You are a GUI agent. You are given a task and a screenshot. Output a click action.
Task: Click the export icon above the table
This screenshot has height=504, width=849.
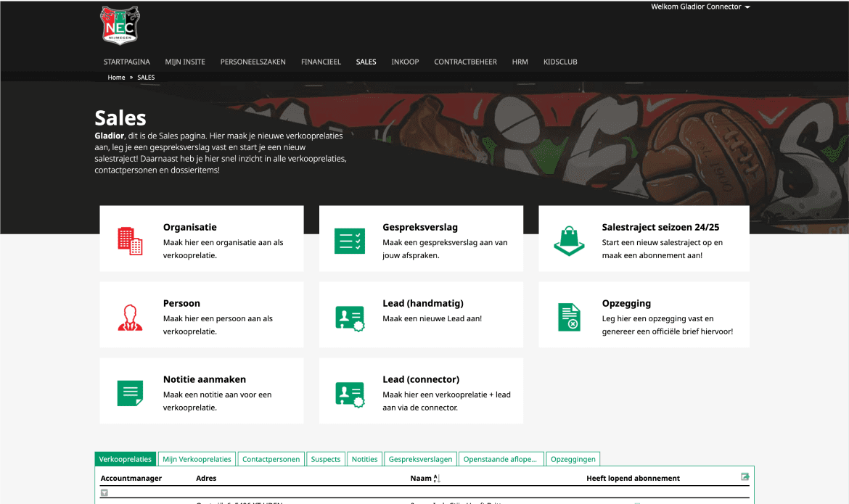coord(745,476)
